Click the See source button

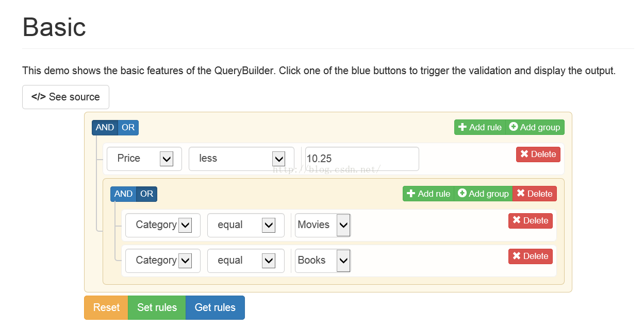pos(65,97)
